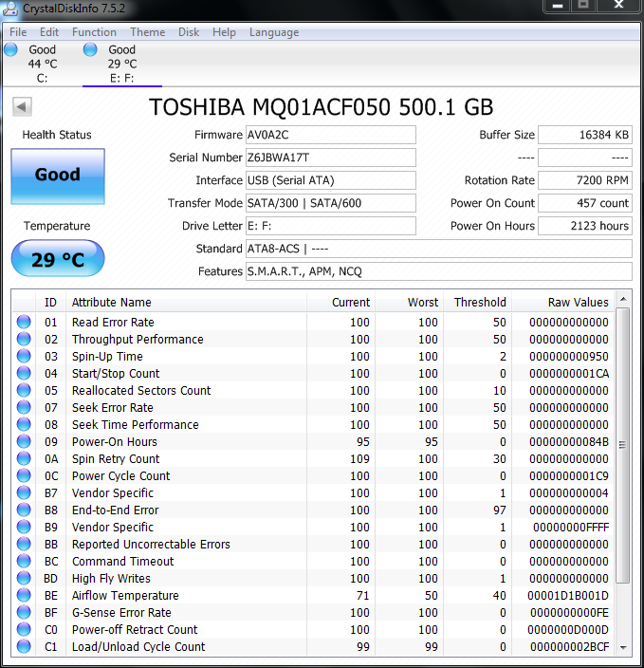Viewport: 644px width, 668px height.
Task: Open the Theme menu
Action: point(147,32)
